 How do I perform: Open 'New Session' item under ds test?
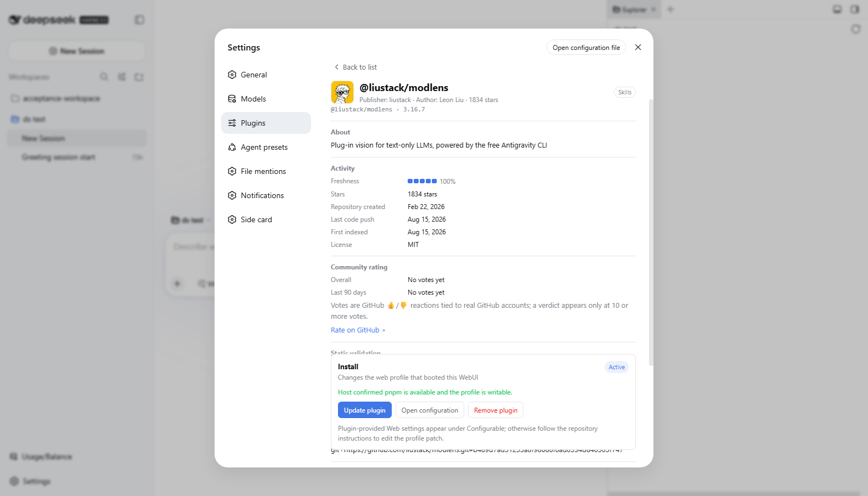tap(77, 138)
